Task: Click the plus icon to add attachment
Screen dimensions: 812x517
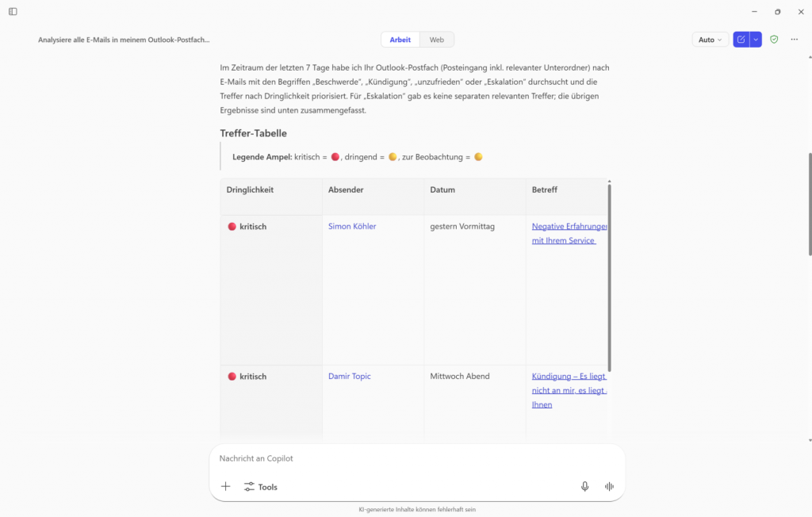Action: click(x=226, y=487)
